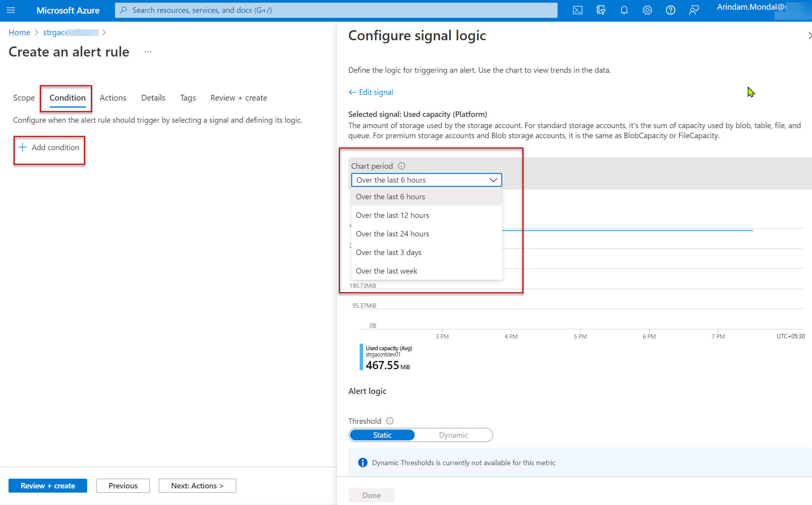Collapse the Chart period dropdown
Viewport: 812px width, 505px height.
(493, 180)
